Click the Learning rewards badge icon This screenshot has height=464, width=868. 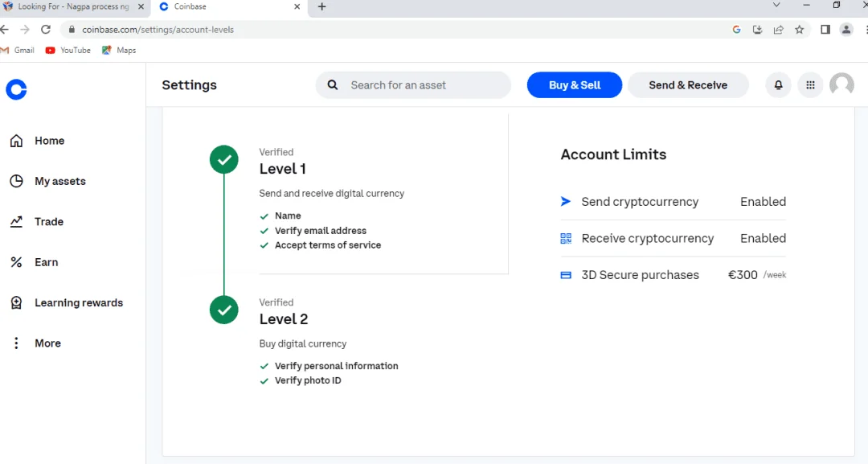tap(17, 302)
